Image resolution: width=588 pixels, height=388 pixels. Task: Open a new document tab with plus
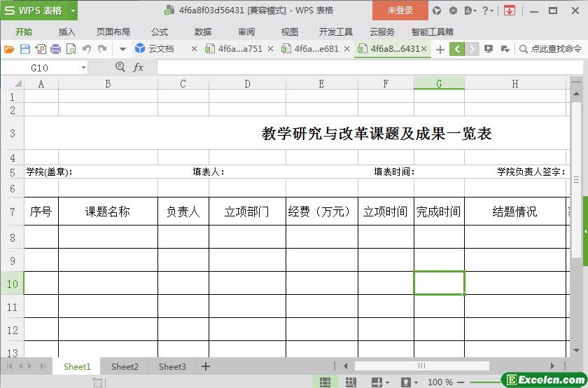pos(440,49)
